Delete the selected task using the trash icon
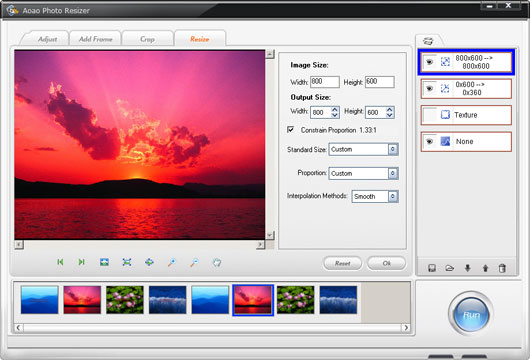This screenshot has width=530, height=360. click(x=502, y=268)
